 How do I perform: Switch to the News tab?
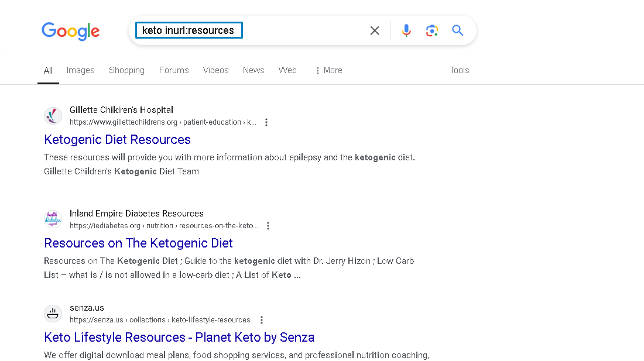click(254, 70)
